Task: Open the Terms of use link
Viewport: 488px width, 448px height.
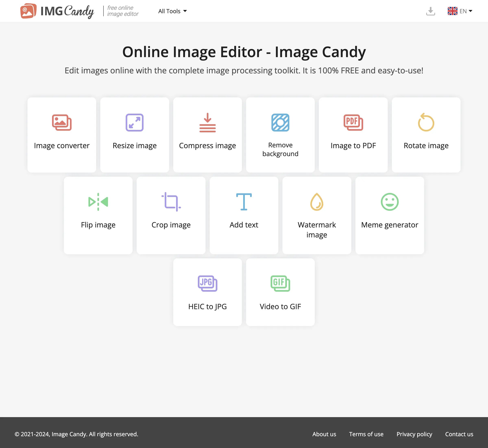Action: pyautogui.click(x=366, y=434)
